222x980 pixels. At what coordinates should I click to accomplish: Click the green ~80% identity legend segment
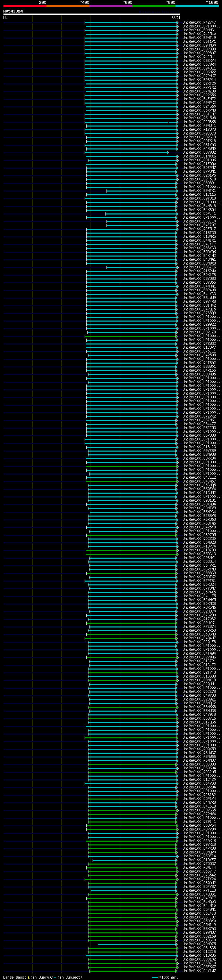(154, 6)
